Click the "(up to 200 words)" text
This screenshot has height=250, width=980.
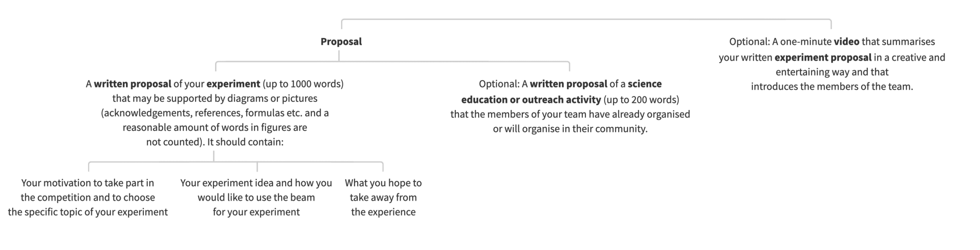tap(641, 100)
